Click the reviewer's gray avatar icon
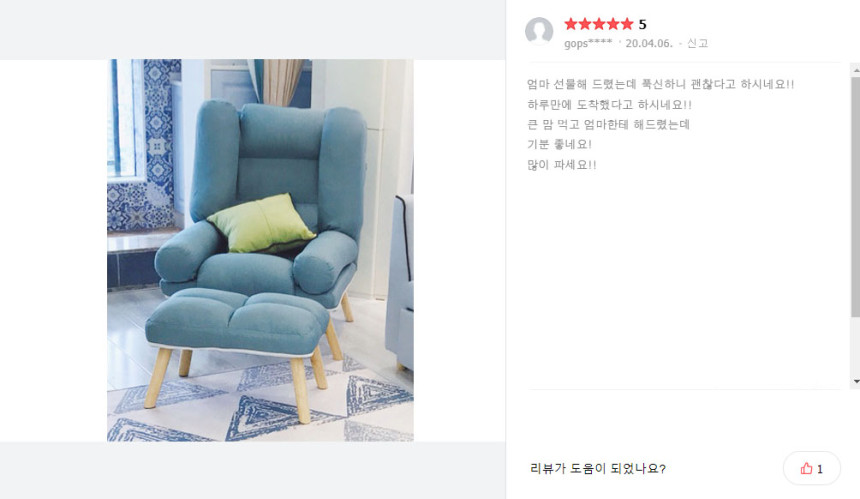 (539, 31)
